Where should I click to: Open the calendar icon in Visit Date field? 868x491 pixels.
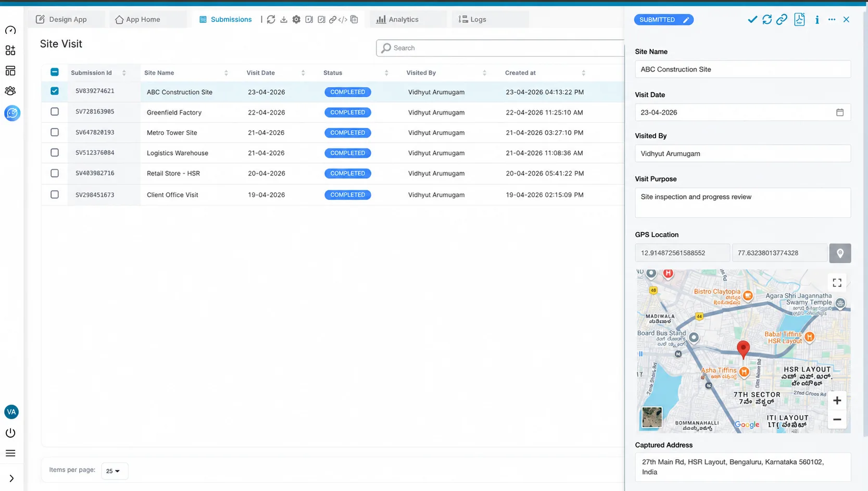point(840,112)
